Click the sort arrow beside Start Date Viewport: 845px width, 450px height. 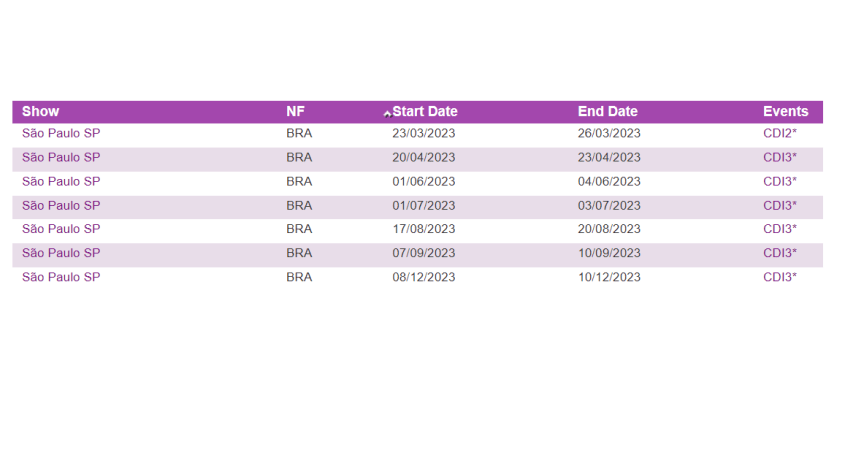click(x=387, y=113)
